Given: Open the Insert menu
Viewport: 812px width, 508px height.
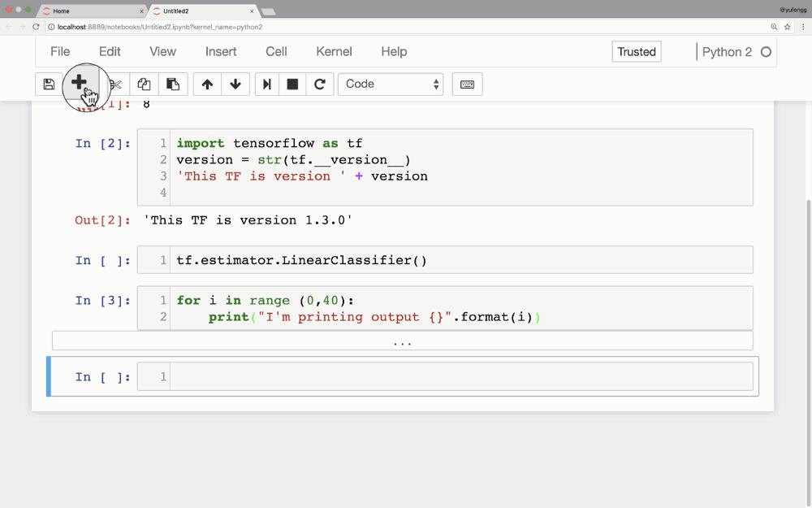Looking at the screenshot, I should (x=221, y=51).
